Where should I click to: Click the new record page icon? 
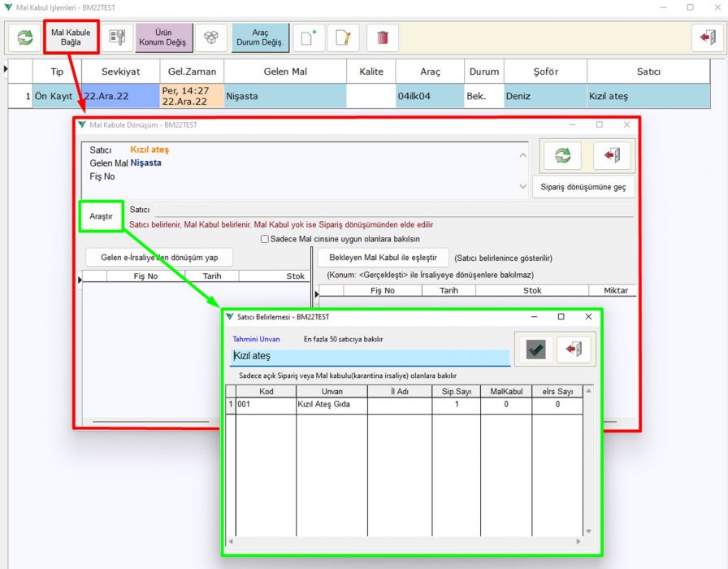click(309, 37)
